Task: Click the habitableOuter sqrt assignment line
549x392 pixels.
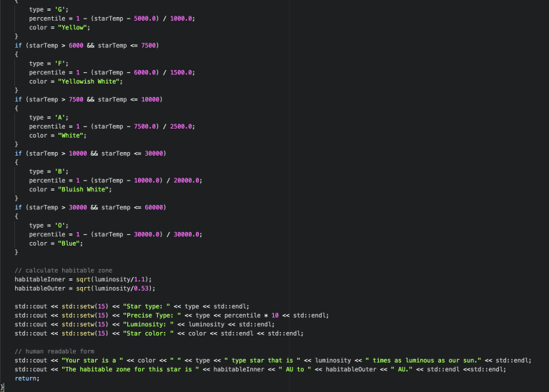Action: (85, 288)
